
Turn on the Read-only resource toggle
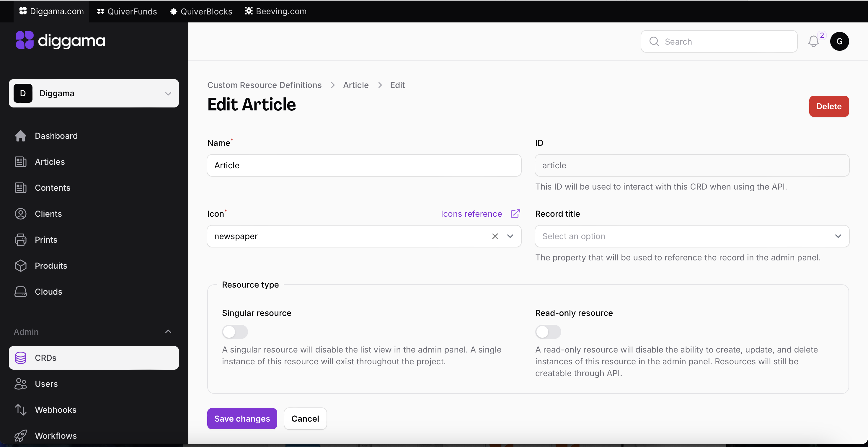tap(549, 332)
